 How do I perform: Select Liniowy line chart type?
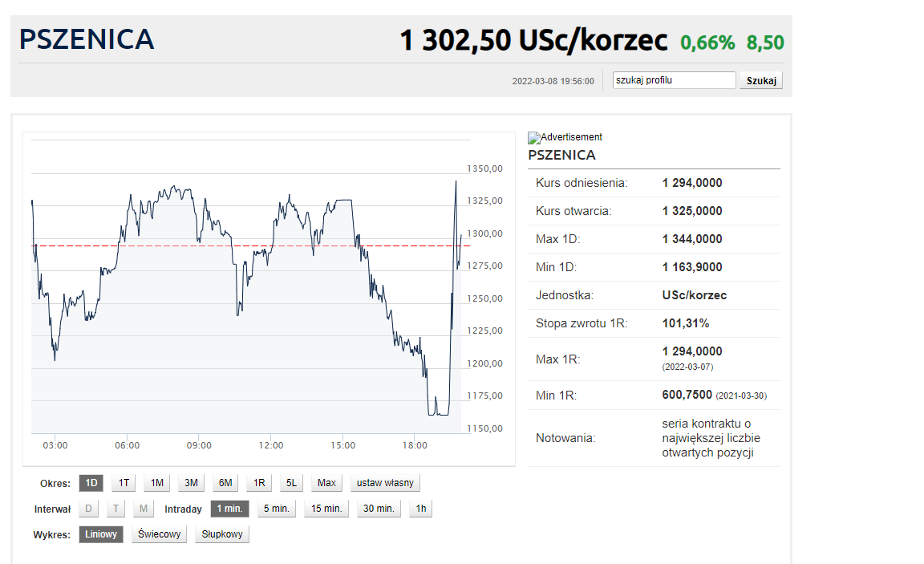[101, 534]
